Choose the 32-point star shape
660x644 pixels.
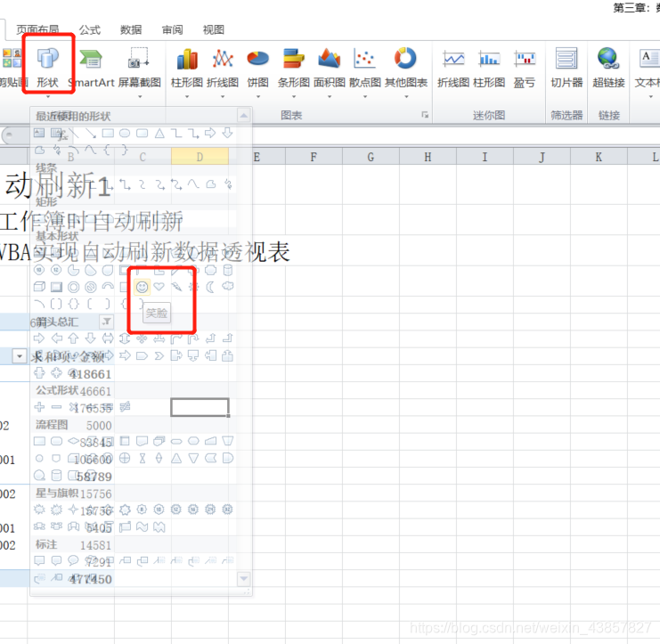228,509
